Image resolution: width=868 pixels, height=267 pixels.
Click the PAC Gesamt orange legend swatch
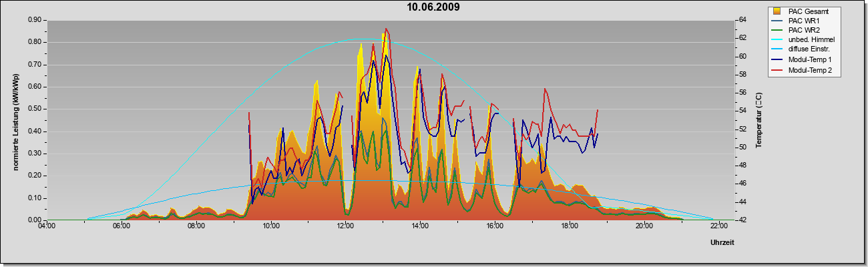point(777,11)
